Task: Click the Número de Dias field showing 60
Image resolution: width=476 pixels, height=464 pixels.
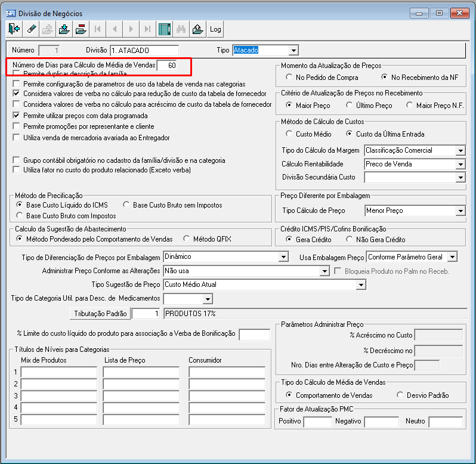Action: click(x=167, y=65)
